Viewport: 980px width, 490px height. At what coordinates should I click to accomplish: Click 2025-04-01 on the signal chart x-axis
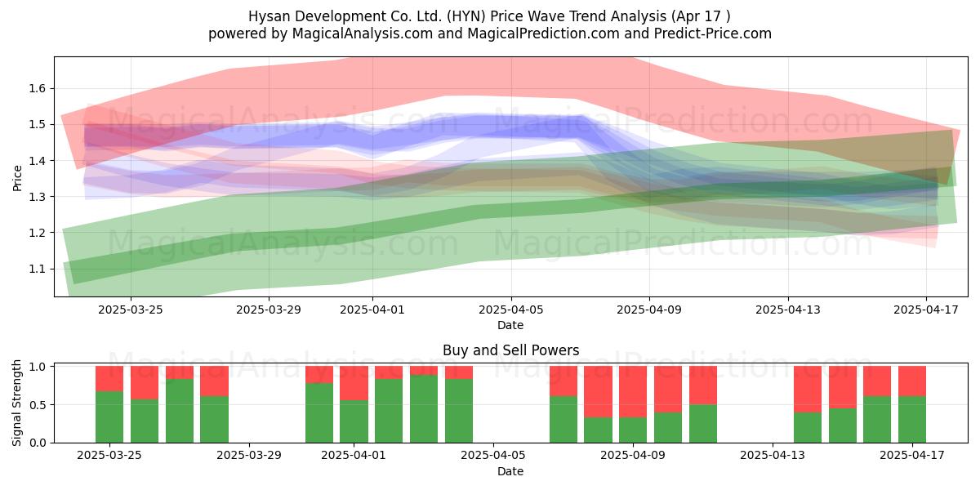coord(354,456)
